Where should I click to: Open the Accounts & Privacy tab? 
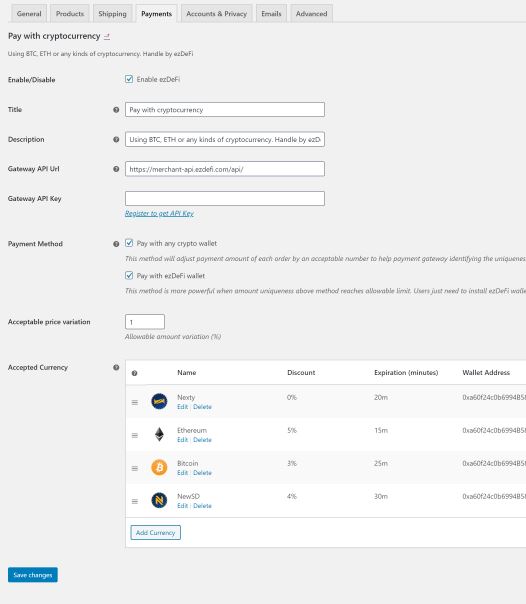[x=216, y=14]
